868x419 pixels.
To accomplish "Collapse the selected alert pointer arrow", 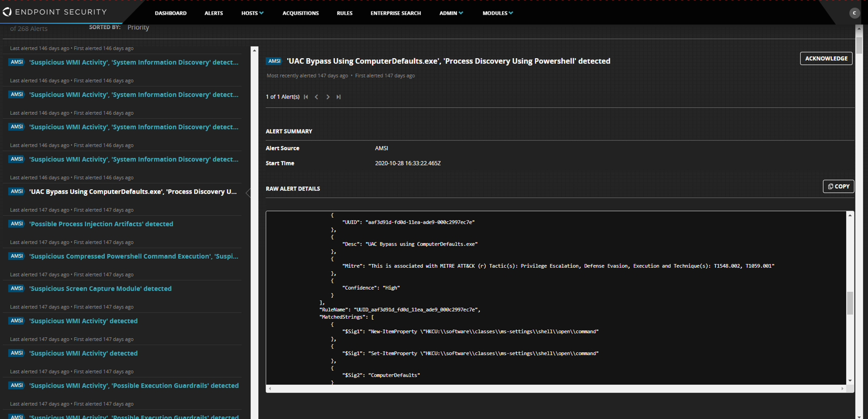I will pyautogui.click(x=248, y=192).
